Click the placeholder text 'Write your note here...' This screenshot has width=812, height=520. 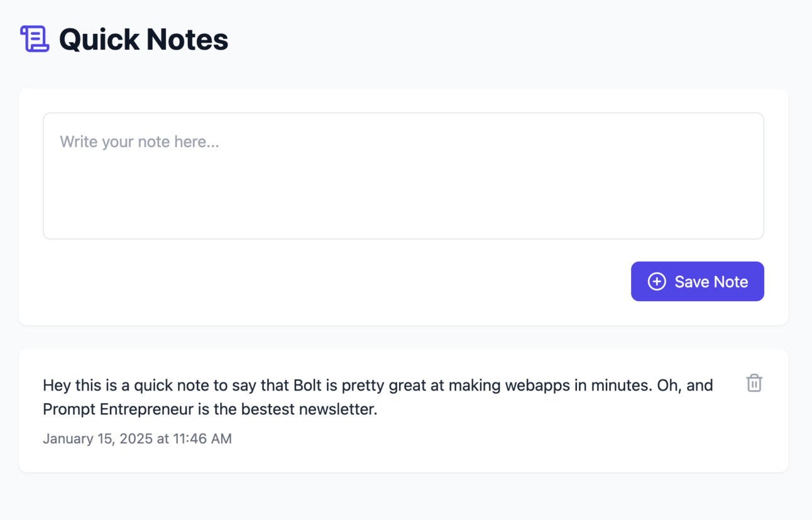140,142
